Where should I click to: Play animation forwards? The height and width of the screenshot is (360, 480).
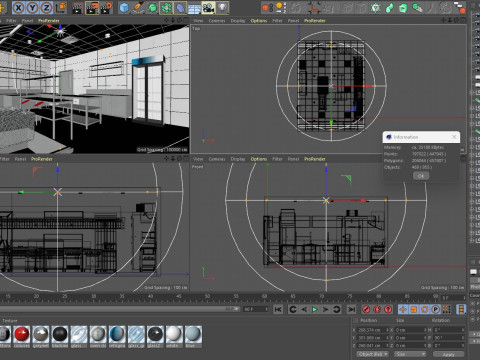(315, 309)
